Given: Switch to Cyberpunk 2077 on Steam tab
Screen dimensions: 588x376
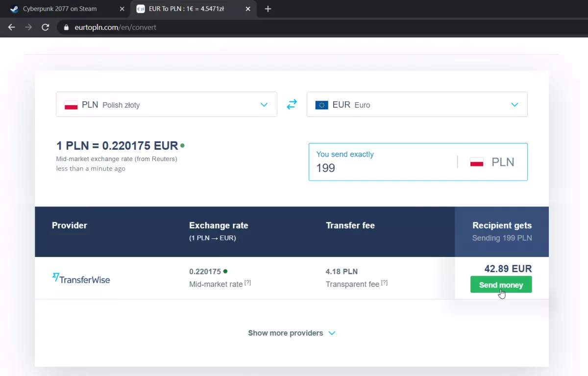Looking at the screenshot, I should pyautogui.click(x=60, y=9).
